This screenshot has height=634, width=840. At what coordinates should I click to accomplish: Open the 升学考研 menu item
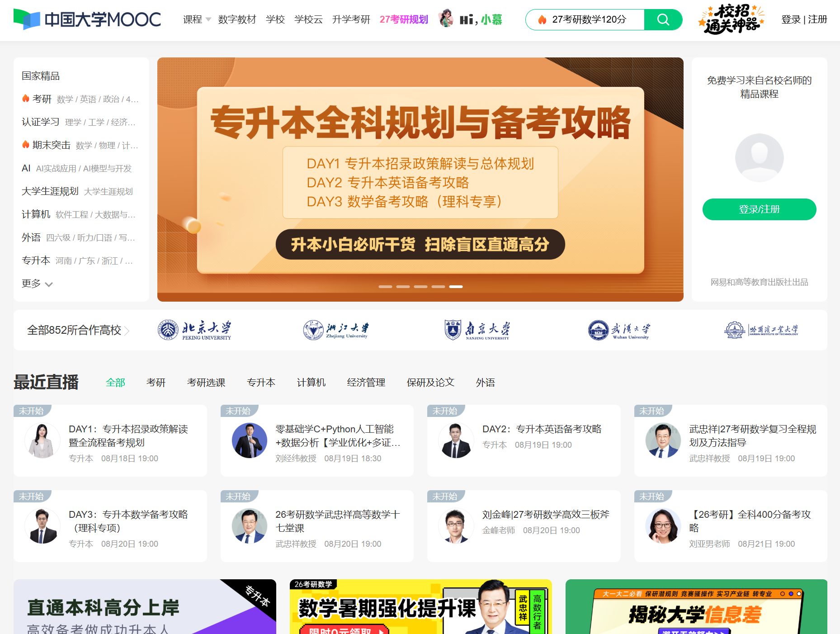point(352,19)
